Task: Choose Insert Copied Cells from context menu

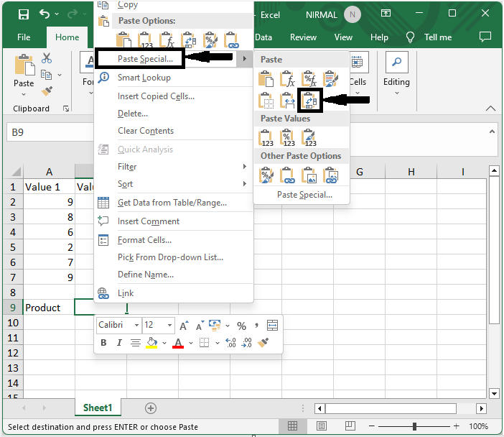Action: [156, 96]
